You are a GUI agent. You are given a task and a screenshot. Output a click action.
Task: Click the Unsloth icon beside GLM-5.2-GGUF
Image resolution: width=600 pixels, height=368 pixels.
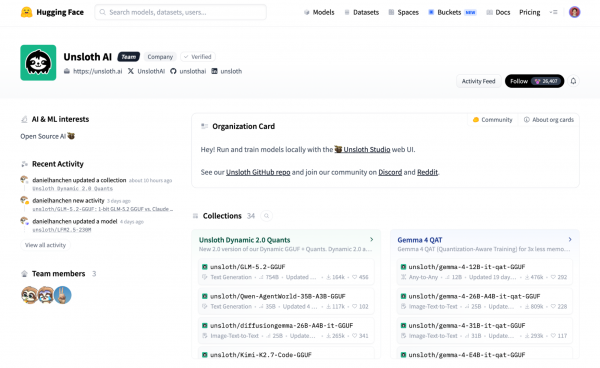tap(205, 267)
